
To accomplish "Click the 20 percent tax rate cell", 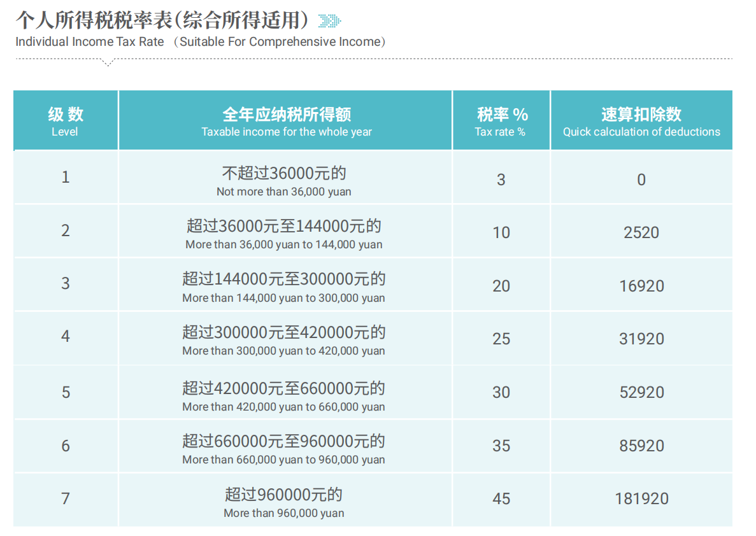I will (x=501, y=286).
